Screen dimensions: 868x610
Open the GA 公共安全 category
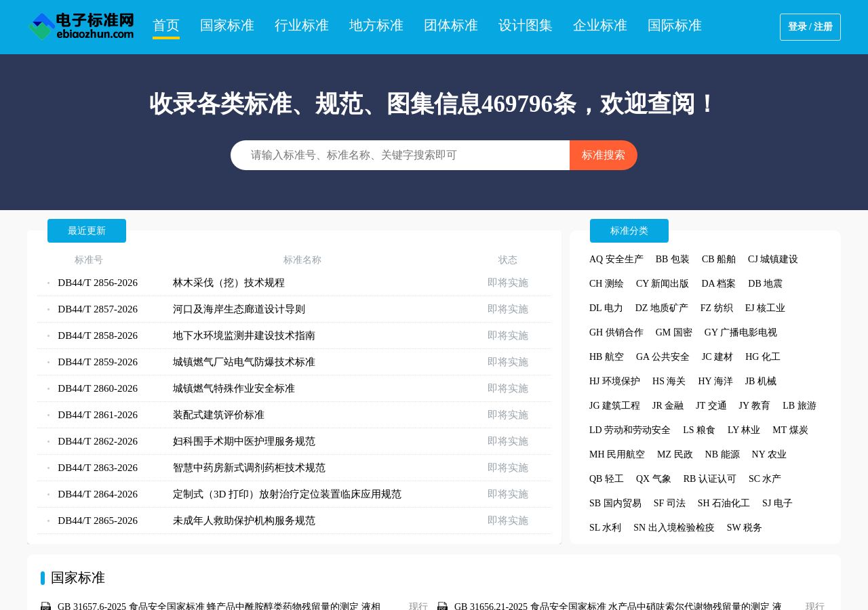click(663, 357)
